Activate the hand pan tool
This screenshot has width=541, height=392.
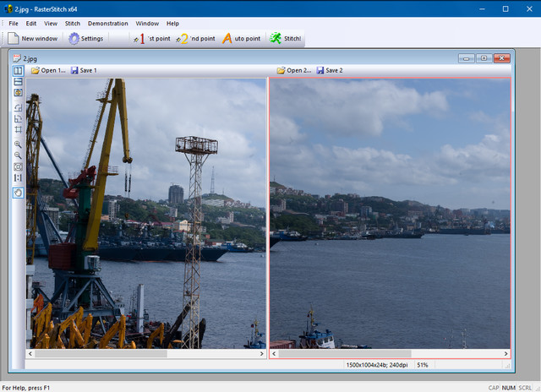[18, 193]
